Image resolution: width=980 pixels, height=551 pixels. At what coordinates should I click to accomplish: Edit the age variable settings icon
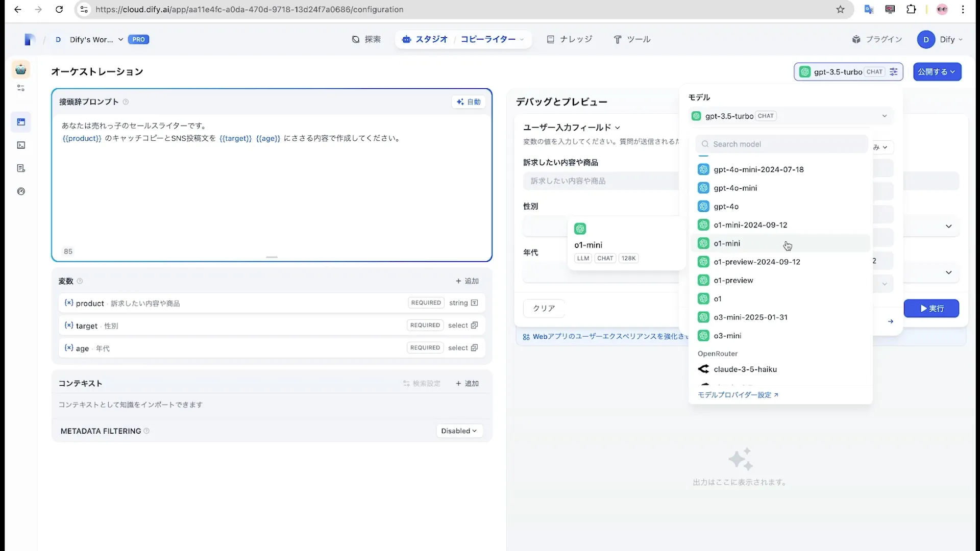[474, 348]
